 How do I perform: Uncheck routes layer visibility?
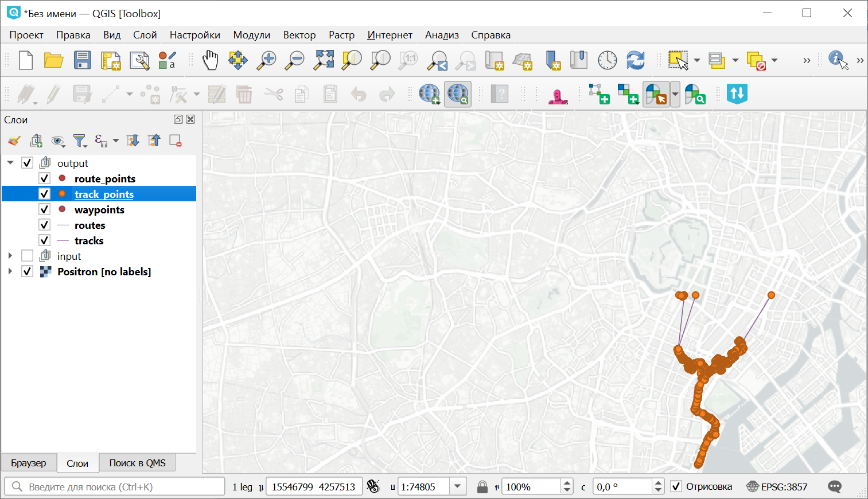tap(44, 225)
